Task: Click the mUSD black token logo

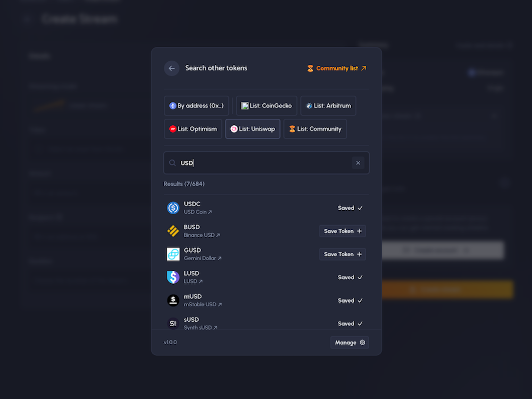Action: [x=172, y=300]
